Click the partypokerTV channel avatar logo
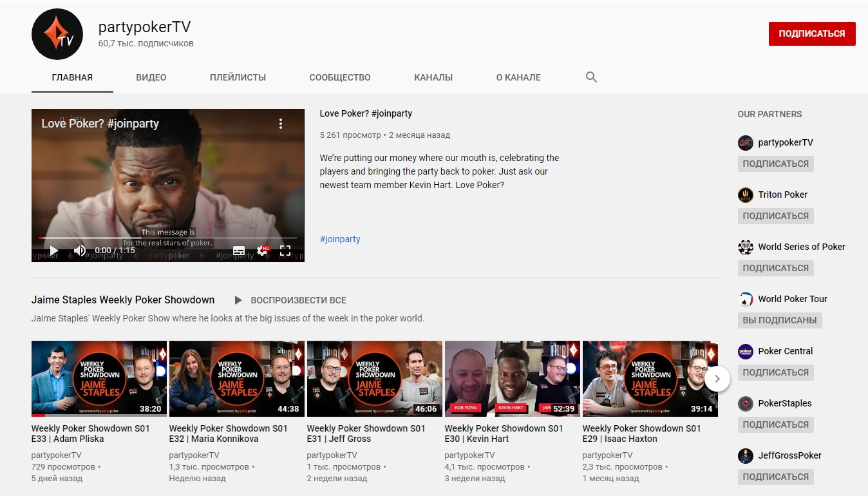This screenshot has width=868, height=496. (57, 34)
